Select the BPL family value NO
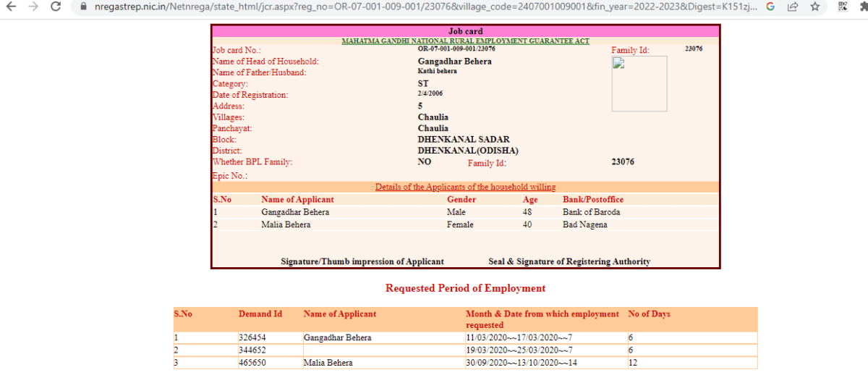Screen dimensions: 868x383 (425, 162)
